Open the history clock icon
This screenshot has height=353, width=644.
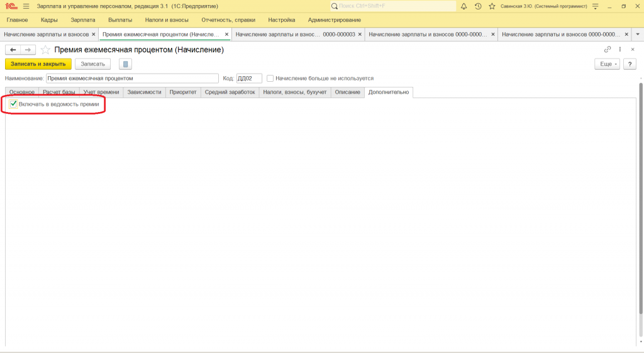pos(478,6)
